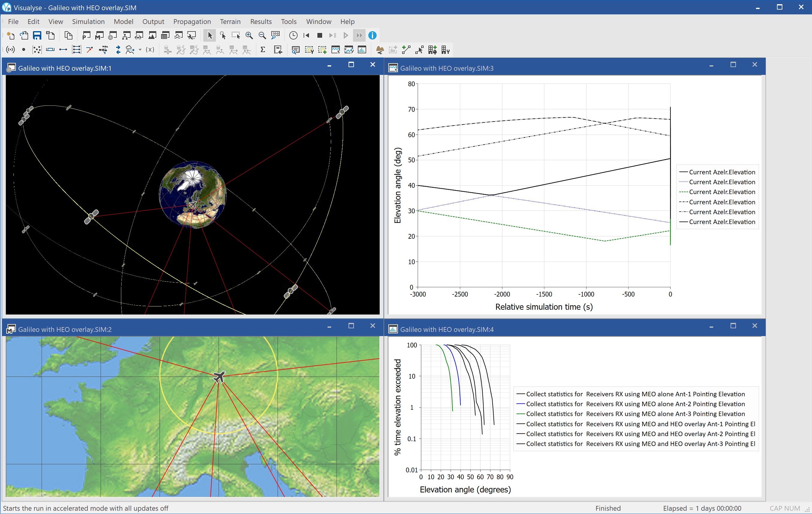Open the File menu
812x514 pixels.
pos(13,22)
